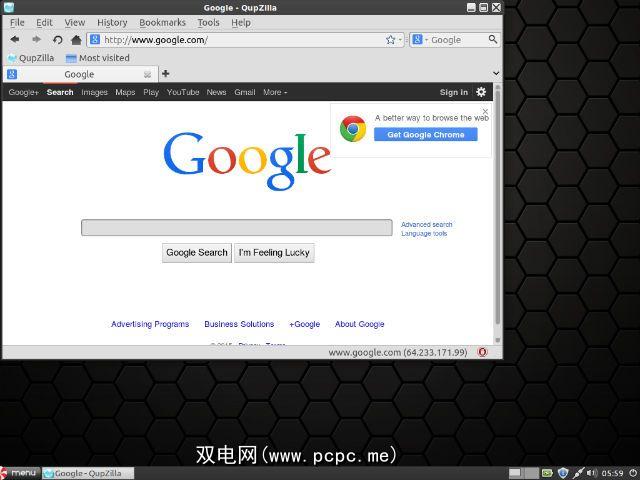Select Google - QupZilla taskbar entry
This screenshot has height=480, width=640.
[88, 473]
